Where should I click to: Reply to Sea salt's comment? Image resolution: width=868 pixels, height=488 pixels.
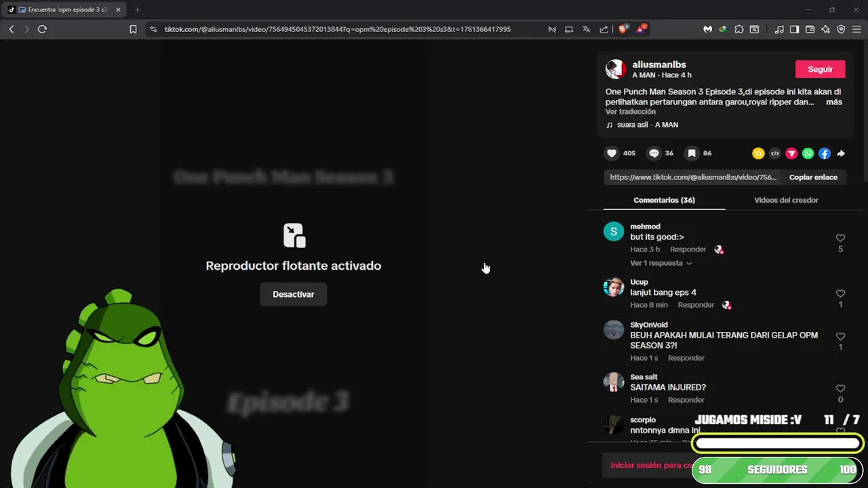pos(686,400)
